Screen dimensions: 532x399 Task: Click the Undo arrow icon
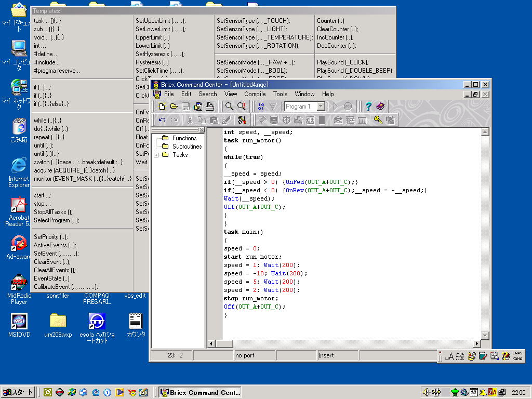[162, 120]
